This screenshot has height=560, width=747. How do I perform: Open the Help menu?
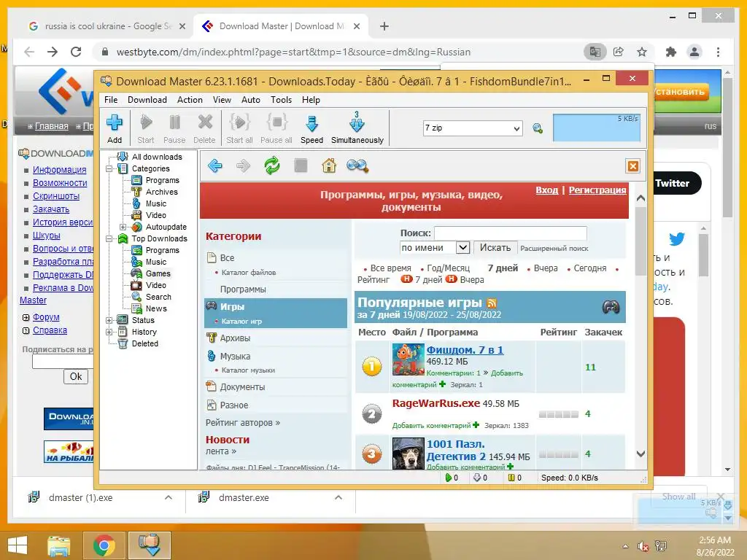[x=311, y=100]
